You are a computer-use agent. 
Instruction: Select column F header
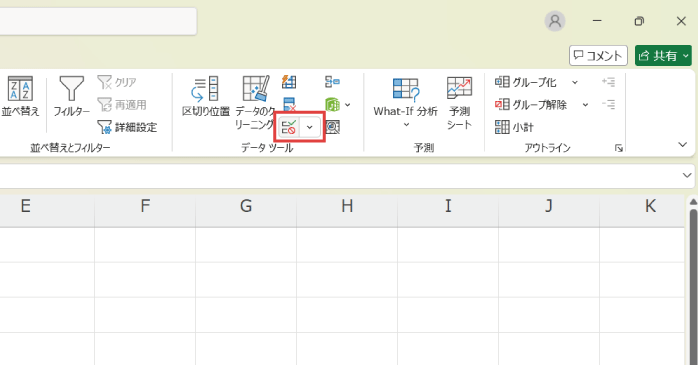(145, 206)
